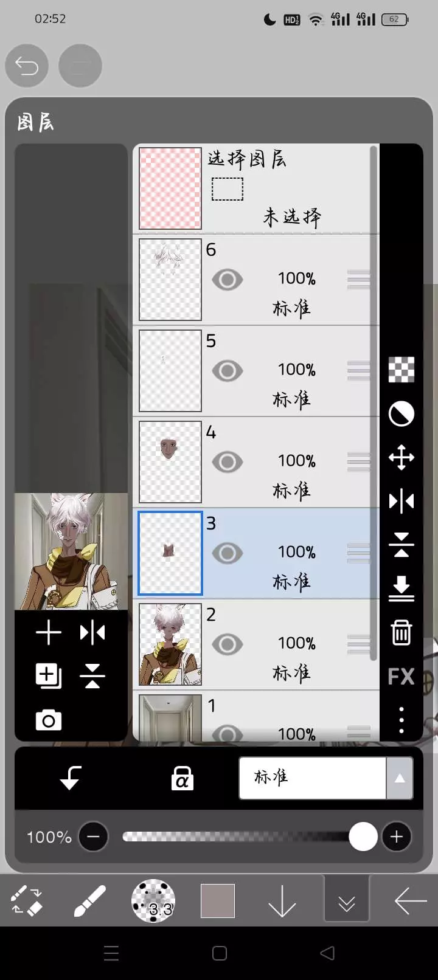Select the 选择图层 selection layer entry

(x=255, y=188)
